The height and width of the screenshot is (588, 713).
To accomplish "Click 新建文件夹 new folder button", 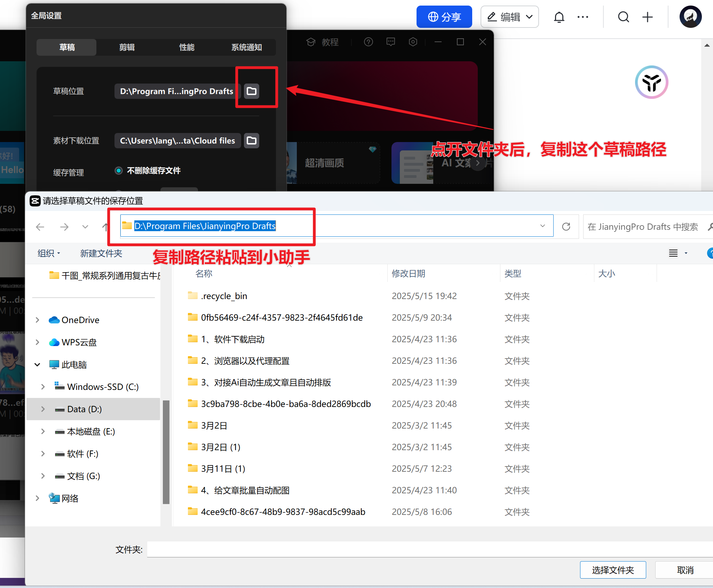I will [x=101, y=253].
